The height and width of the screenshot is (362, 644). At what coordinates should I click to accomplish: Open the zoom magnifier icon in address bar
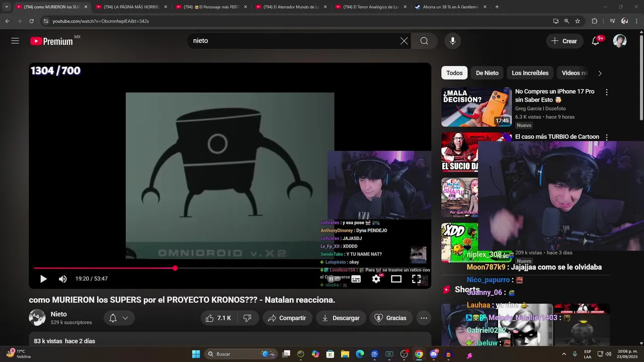point(567,21)
